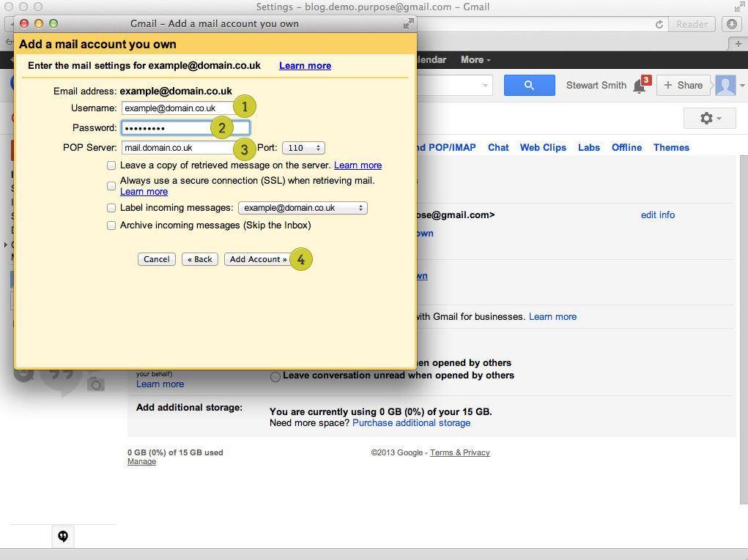Image resolution: width=748 pixels, height=560 pixels.
Task: Click the Purchase additional storage link
Action: point(411,422)
